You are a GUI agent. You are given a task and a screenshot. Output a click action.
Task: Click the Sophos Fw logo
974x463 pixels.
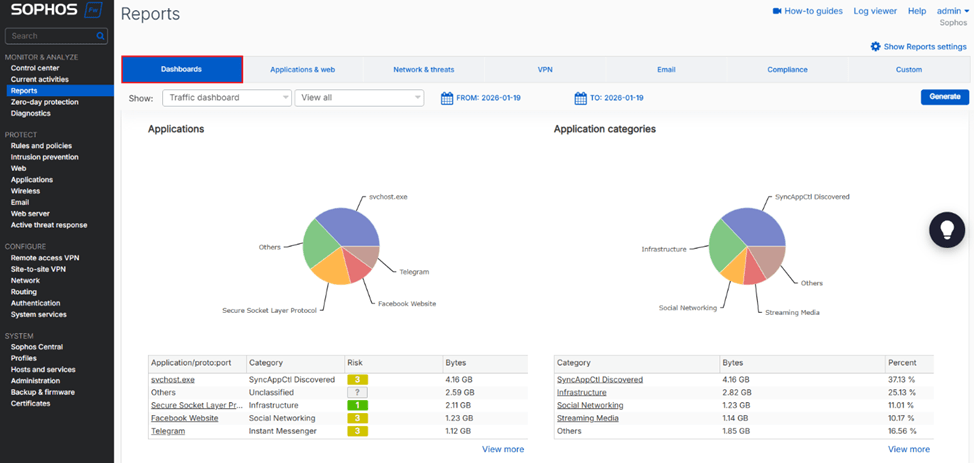coord(56,13)
